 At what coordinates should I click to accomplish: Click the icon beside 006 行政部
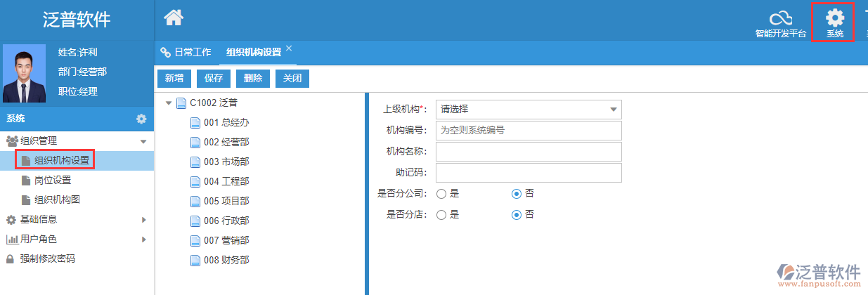click(x=195, y=221)
